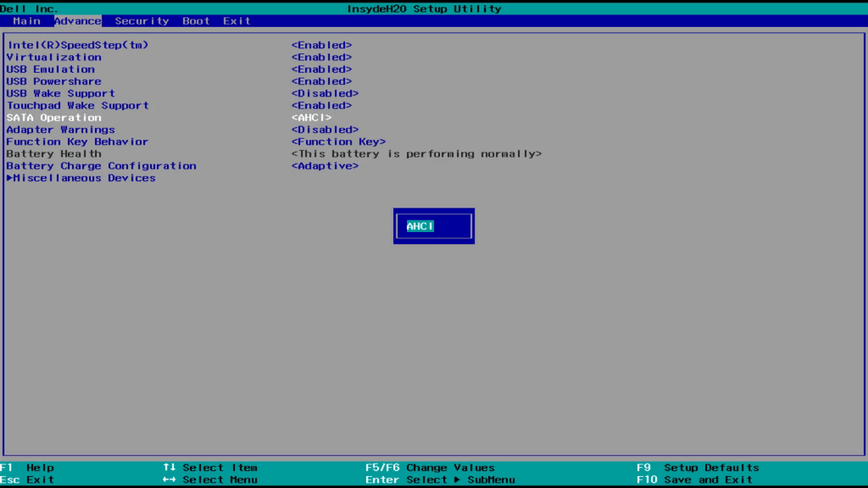This screenshot has width=868, height=488.
Task: Toggle USB Wake Support Disabled value
Action: (325, 94)
